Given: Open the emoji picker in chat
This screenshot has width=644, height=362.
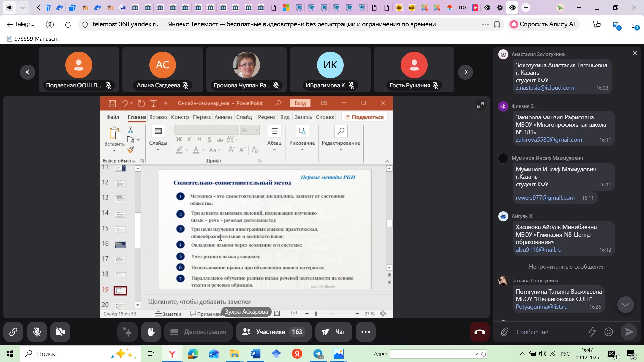Looking at the screenshot, I should tap(609, 332).
